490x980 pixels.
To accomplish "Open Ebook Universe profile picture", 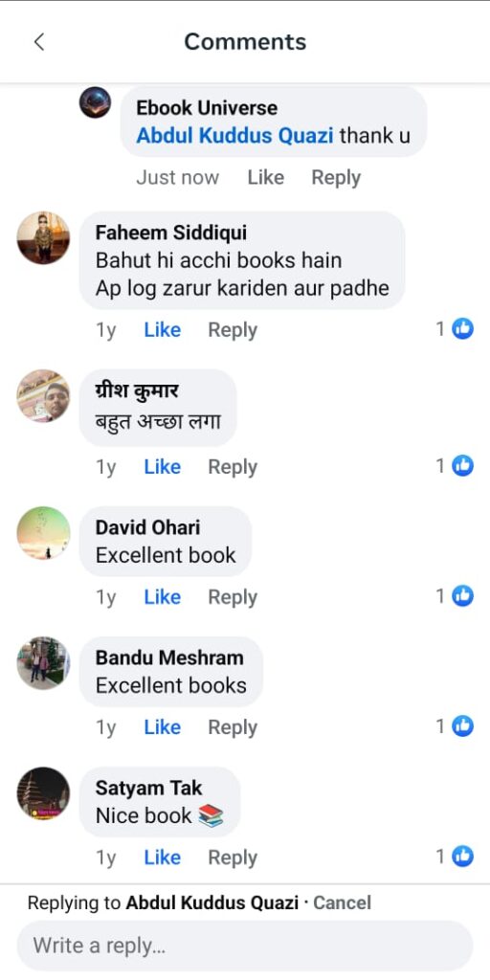I will click(95, 102).
